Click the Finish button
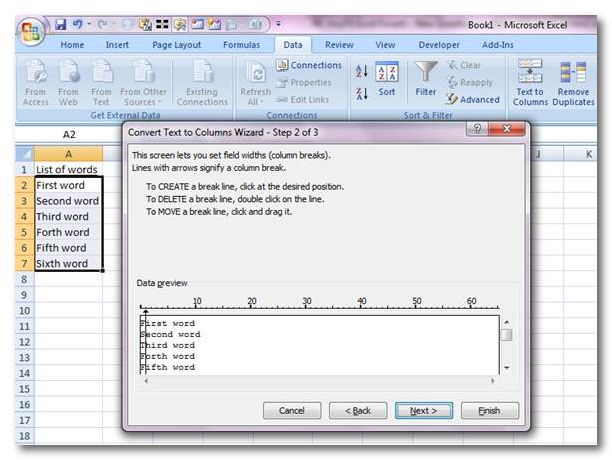 coord(489,411)
